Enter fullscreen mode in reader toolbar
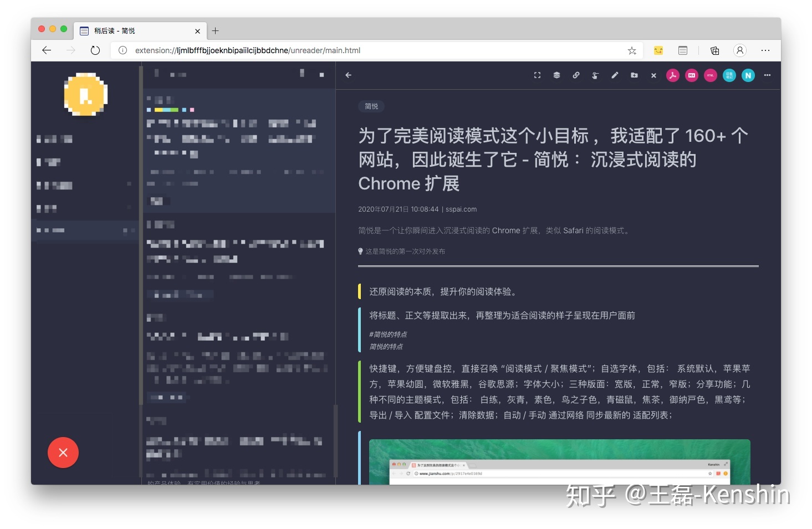Screen dimensions: 812x529 (537, 75)
